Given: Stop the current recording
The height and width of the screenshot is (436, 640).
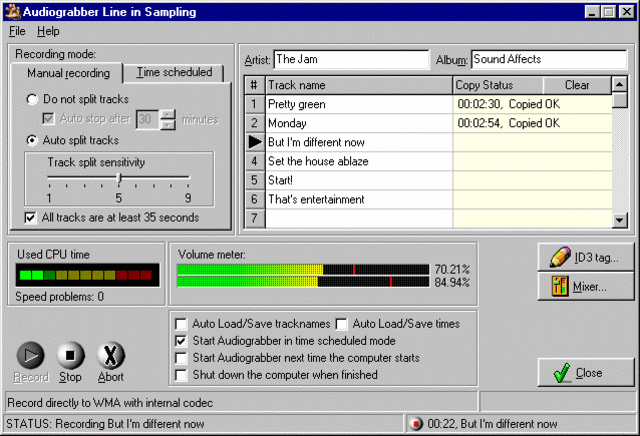Looking at the screenshot, I should (x=70, y=355).
